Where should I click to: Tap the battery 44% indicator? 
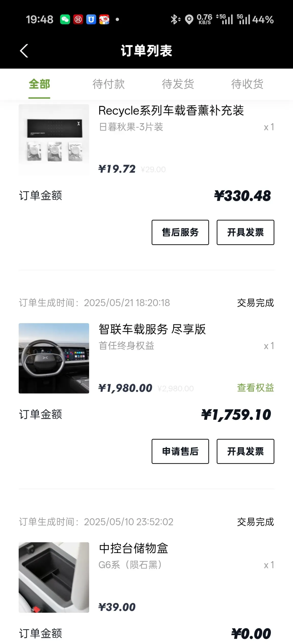click(263, 19)
